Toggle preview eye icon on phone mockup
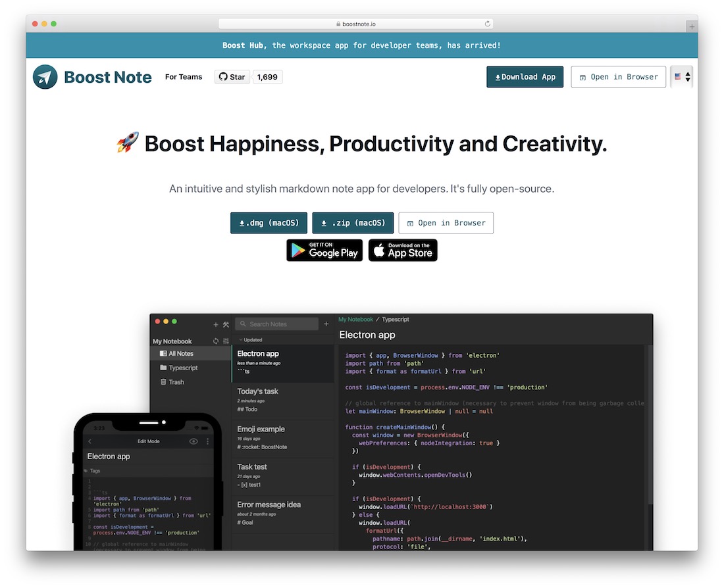Image resolution: width=724 pixels, height=588 pixels. pos(194,441)
